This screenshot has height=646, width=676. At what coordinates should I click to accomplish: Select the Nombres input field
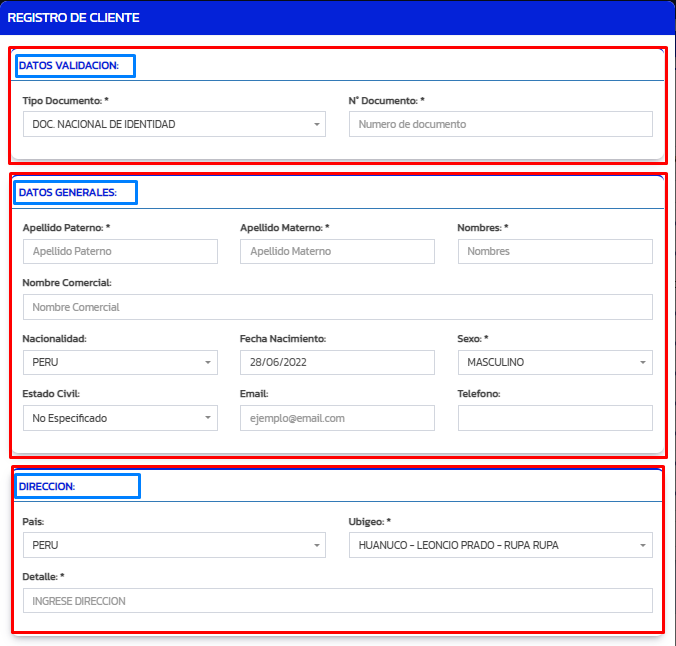point(554,251)
